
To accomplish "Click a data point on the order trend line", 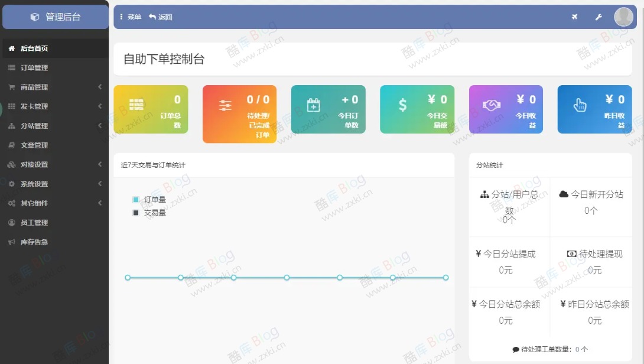I will pos(287,277).
